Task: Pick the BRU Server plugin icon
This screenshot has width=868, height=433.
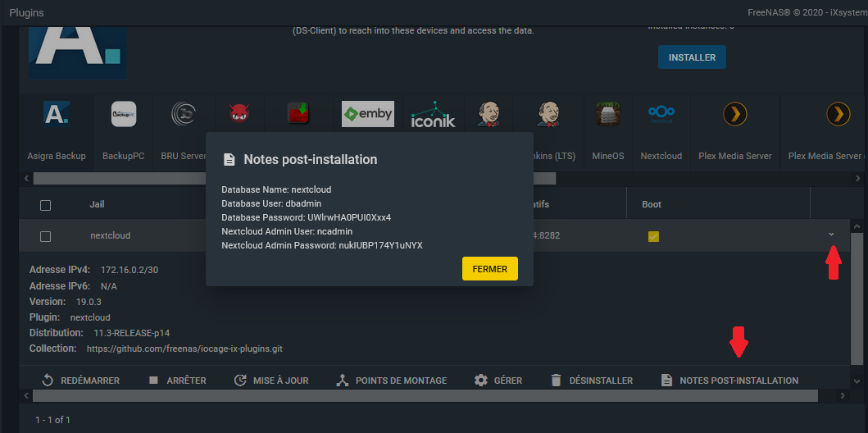Action: click(183, 115)
